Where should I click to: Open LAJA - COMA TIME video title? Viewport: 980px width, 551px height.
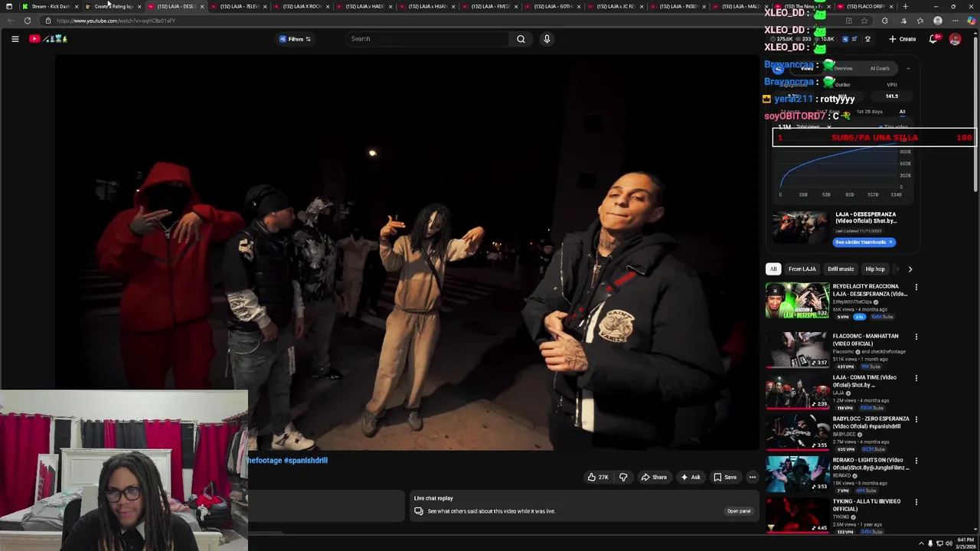click(864, 381)
